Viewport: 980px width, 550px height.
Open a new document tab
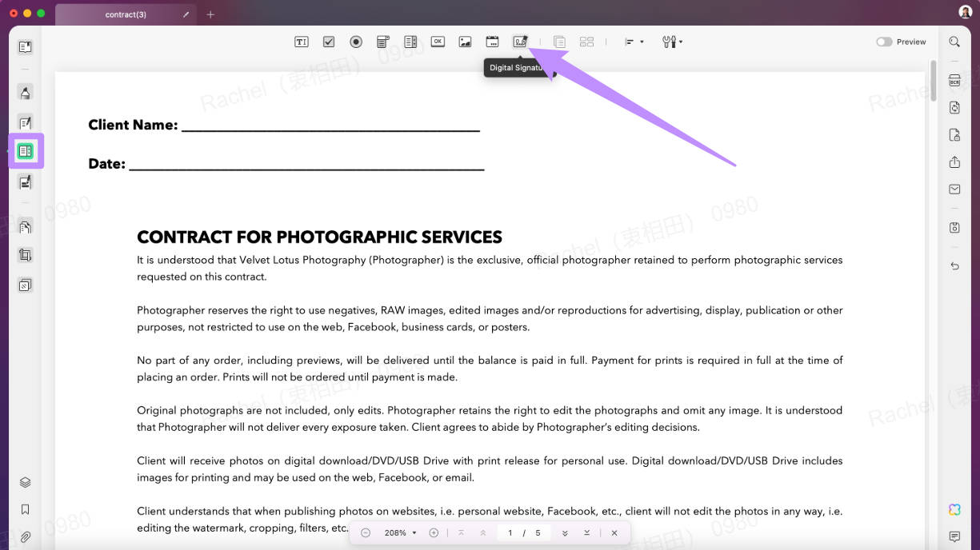tap(210, 14)
